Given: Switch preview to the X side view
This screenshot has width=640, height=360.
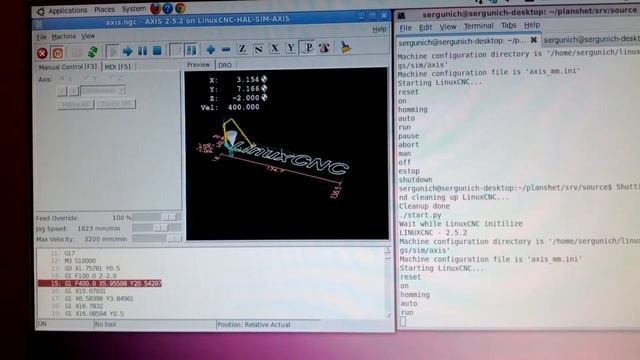Looking at the screenshot, I should click(275, 49).
